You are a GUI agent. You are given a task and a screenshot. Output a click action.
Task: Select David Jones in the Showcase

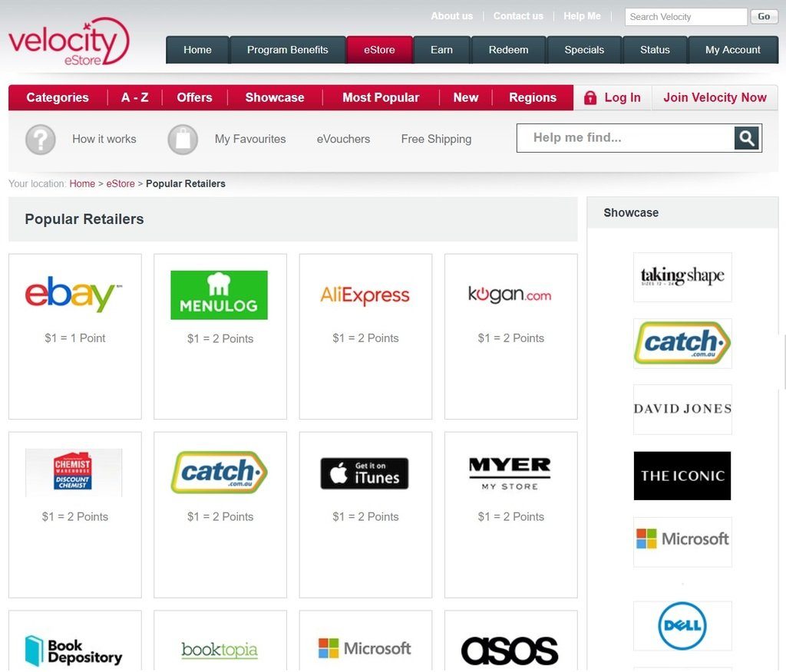click(682, 410)
